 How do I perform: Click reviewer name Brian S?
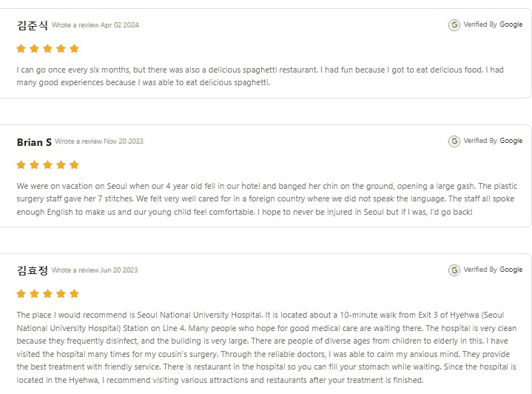tap(34, 141)
